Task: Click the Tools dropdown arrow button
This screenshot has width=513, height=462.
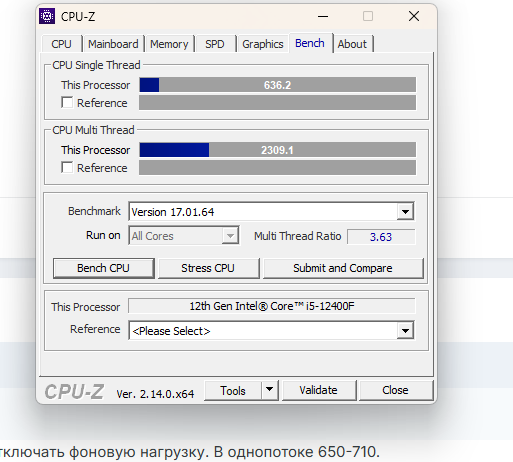Action: (270, 390)
